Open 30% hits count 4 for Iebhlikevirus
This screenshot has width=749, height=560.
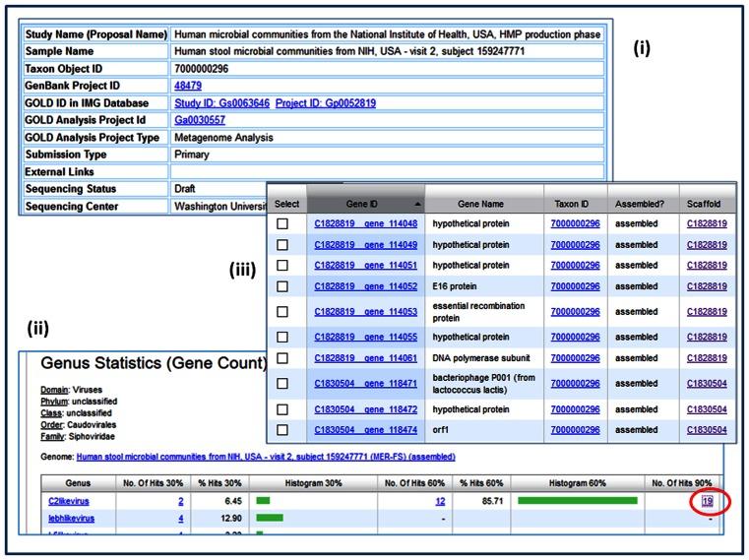pos(180,519)
